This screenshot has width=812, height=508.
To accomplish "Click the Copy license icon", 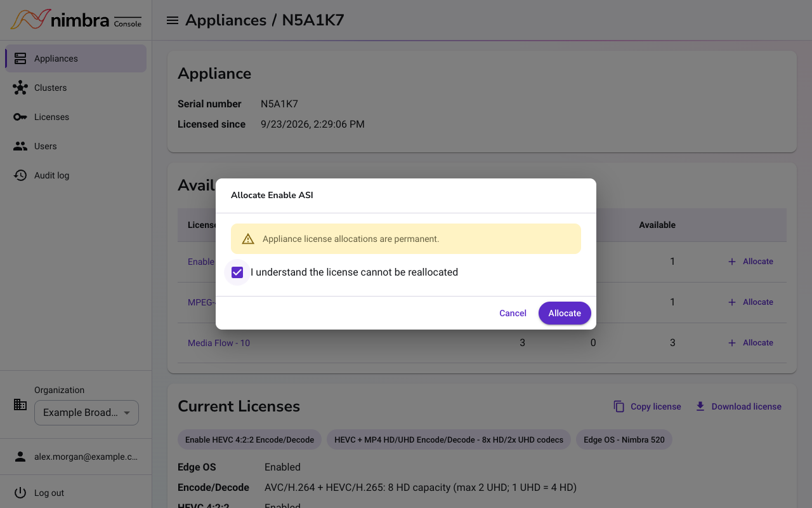I will 619,406.
